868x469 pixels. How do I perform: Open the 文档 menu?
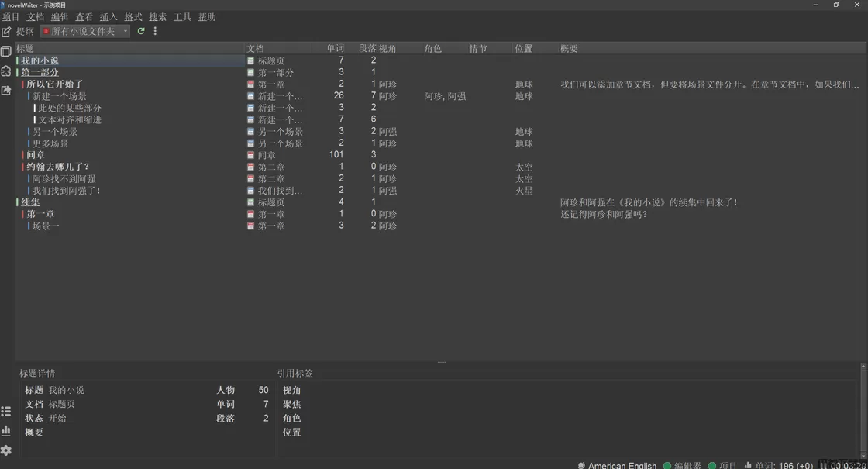click(x=35, y=17)
